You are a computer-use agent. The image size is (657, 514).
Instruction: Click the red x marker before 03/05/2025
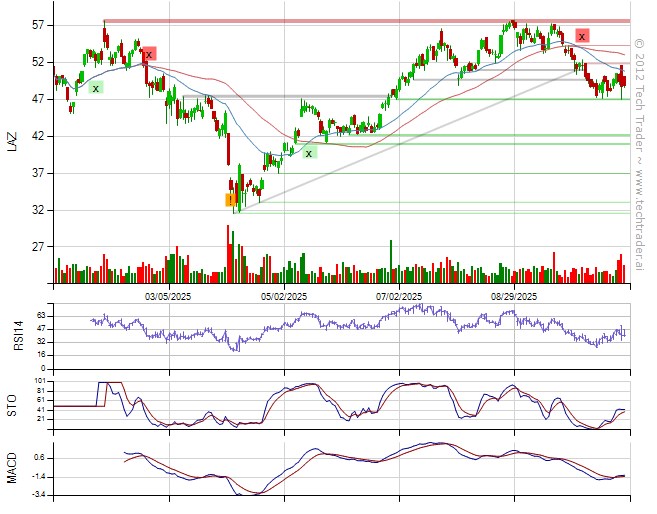tap(148, 54)
